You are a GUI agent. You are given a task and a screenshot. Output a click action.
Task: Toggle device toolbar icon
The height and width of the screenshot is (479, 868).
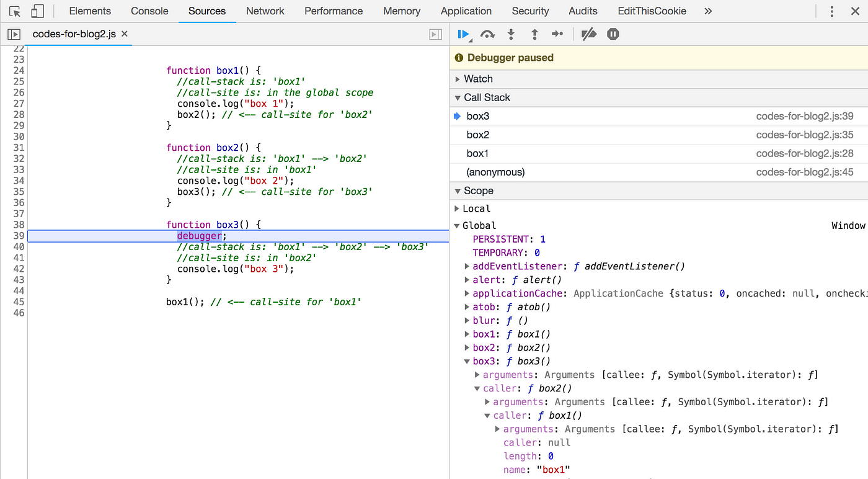pos(37,11)
